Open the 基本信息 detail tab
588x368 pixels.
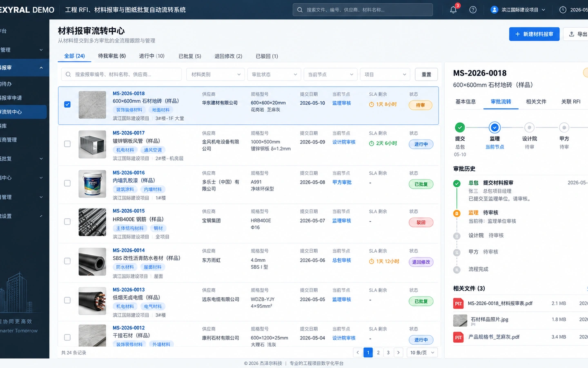[465, 101]
